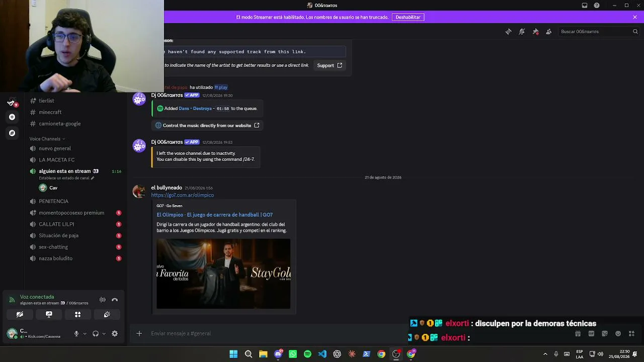Expand microphone input options arrow

pyautogui.click(x=85, y=333)
